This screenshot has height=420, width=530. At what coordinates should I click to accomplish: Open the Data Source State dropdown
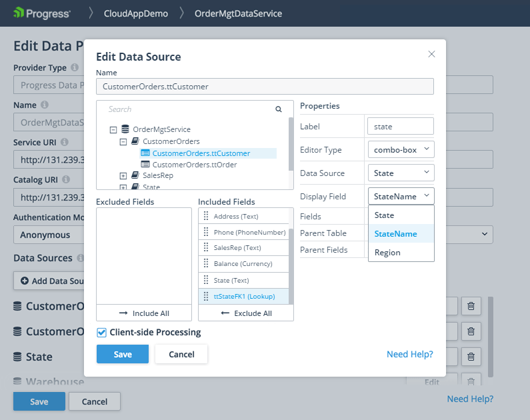401,173
